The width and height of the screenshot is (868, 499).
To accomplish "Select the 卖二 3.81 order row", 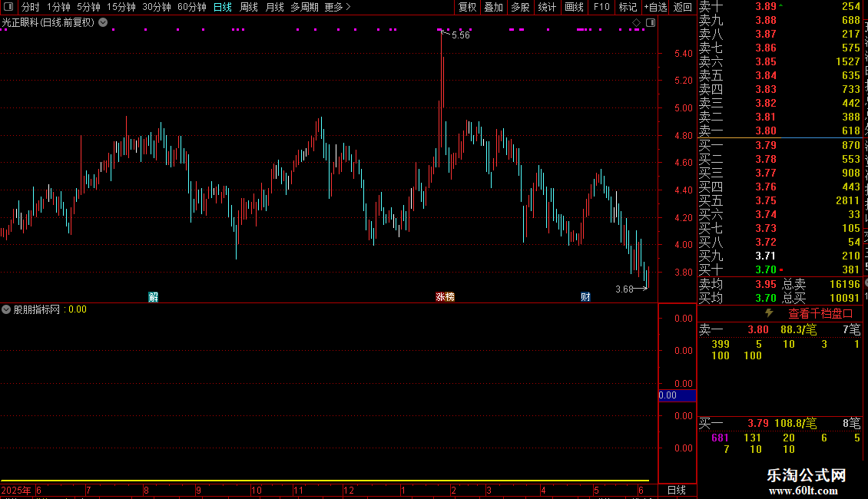I will click(x=780, y=117).
